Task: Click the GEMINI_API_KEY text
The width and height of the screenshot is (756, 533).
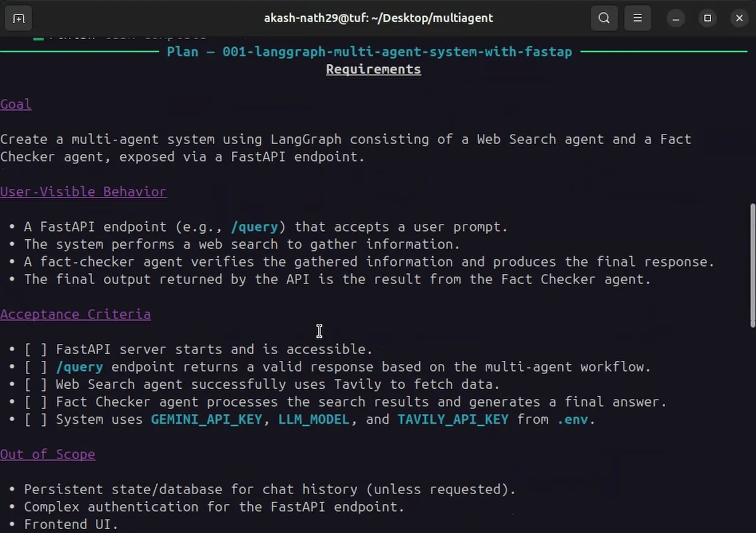Action: click(x=206, y=419)
